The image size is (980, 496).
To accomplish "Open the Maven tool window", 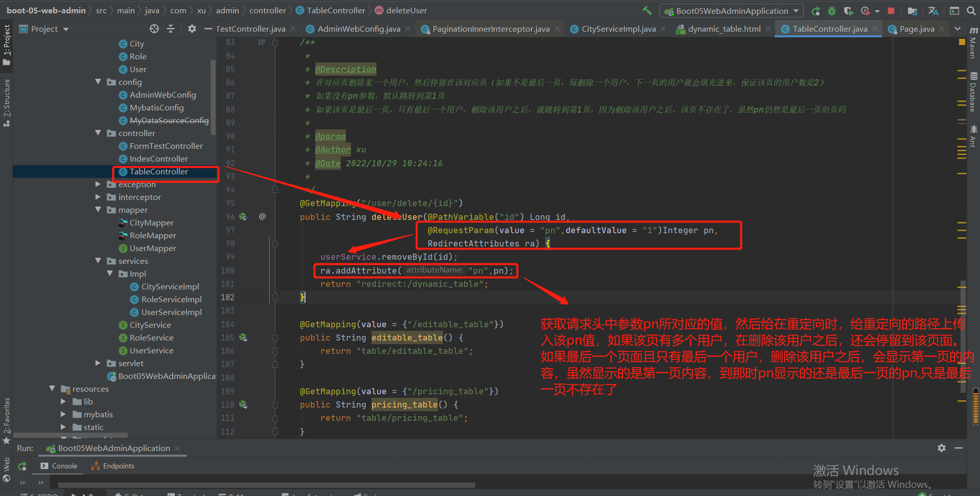I will coord(973,43).
